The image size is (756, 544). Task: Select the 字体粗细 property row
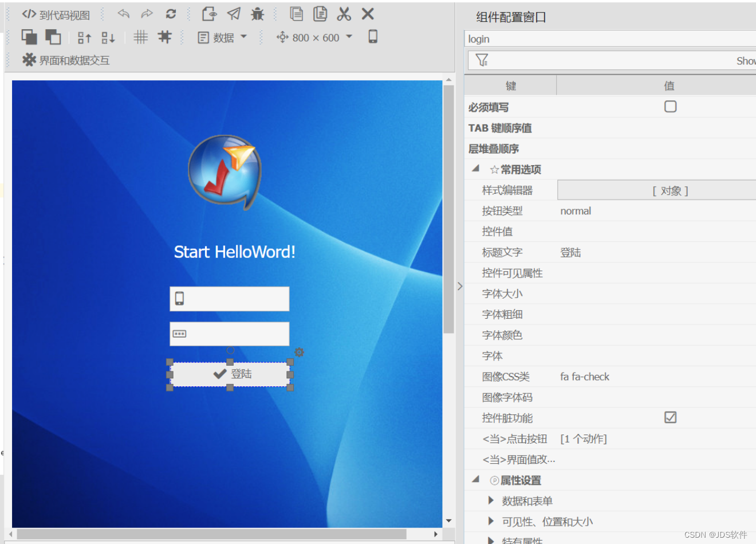coord(610,314)
